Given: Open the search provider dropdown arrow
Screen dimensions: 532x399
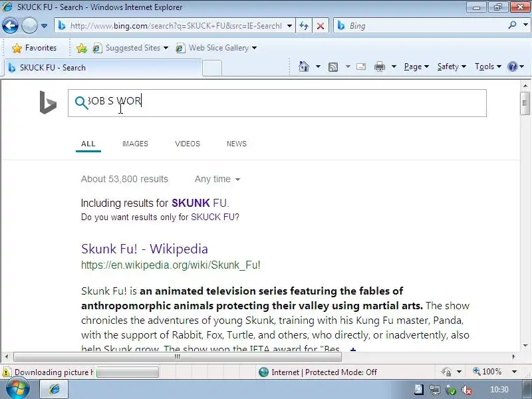Looking at the screenshot, I should [x=525, y=25].
